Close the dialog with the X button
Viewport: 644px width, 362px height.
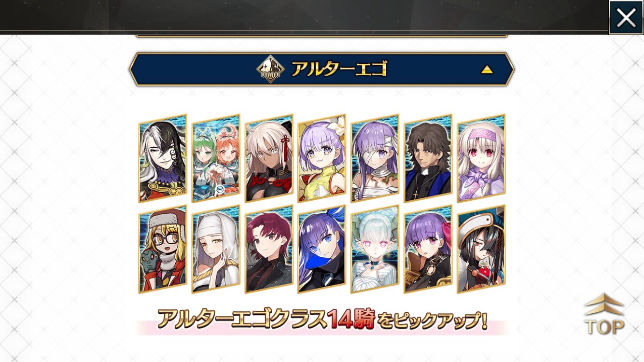[x=626, y=17]
